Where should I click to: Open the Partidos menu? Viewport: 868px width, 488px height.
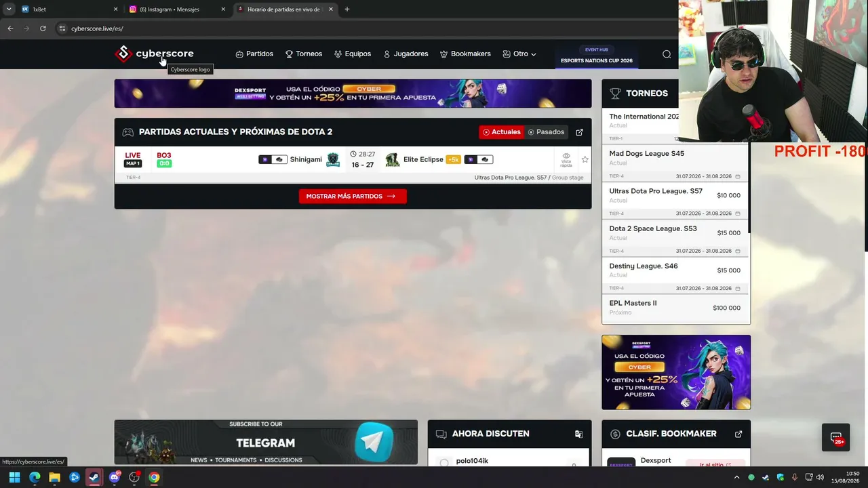254,54
